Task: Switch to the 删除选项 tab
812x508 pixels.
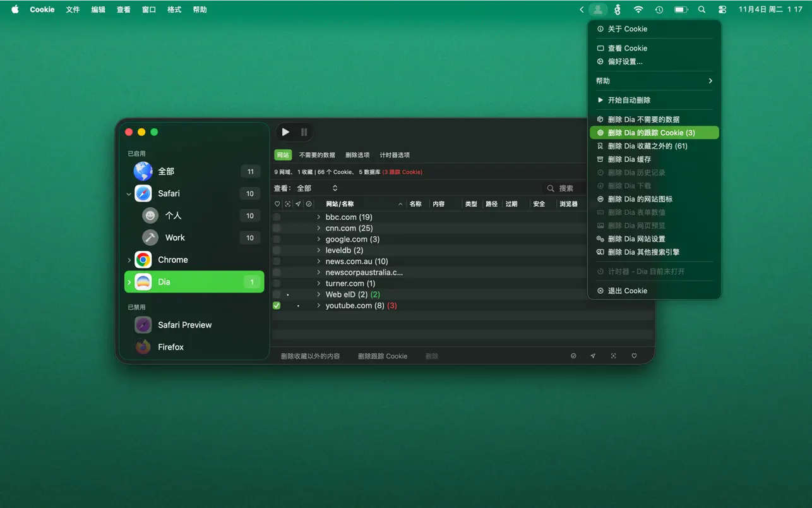Action: point(357,155)
